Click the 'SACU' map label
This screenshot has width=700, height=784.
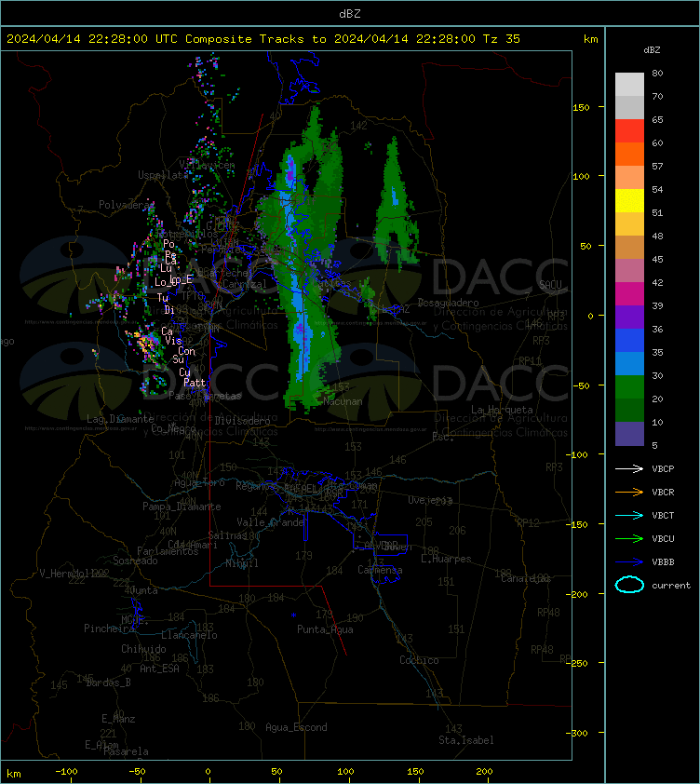pyautogui.click(x=550, y=285)
